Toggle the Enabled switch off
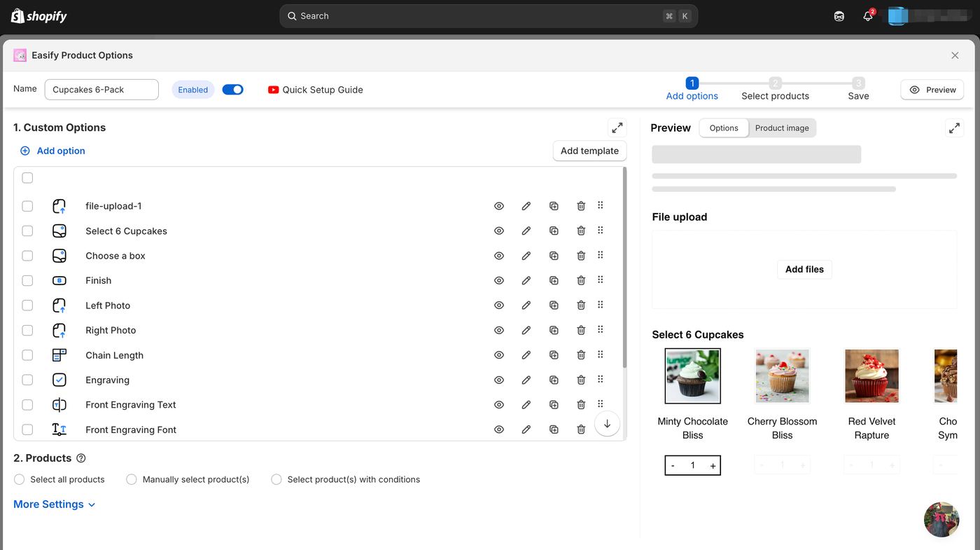Viewport: 980px width, 550px height. 232,90
